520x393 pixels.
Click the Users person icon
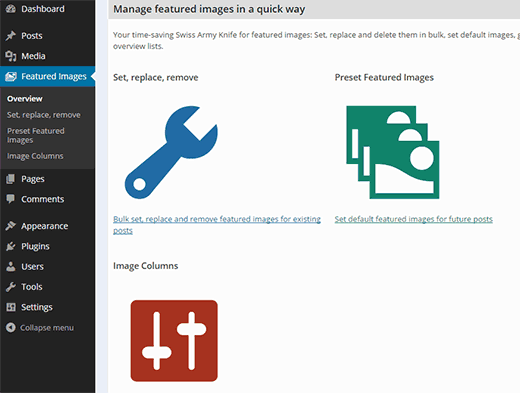(11, 266)
